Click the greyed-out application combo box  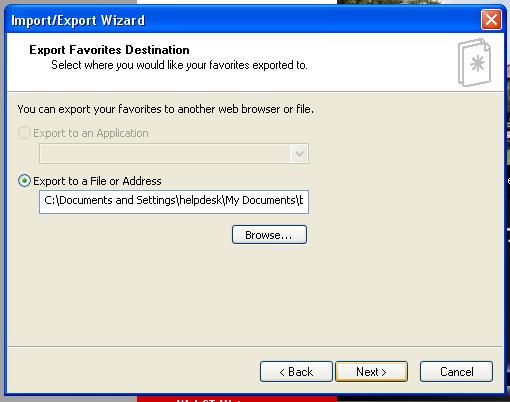[174, 154]
